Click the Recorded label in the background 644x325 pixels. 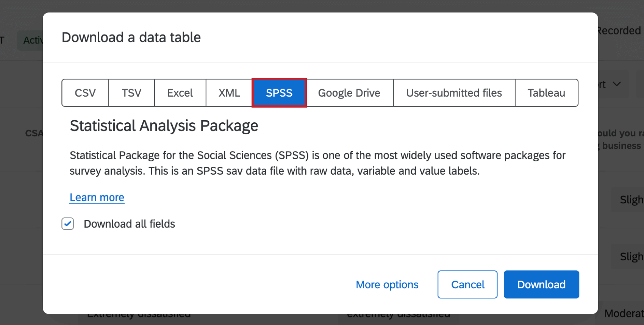point(619,31)
